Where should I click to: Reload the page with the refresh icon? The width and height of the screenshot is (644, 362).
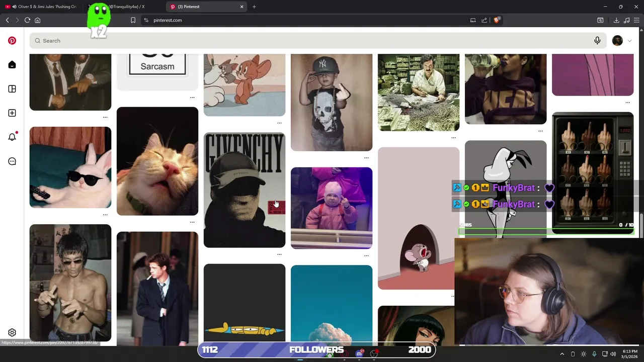pos(27,20)
